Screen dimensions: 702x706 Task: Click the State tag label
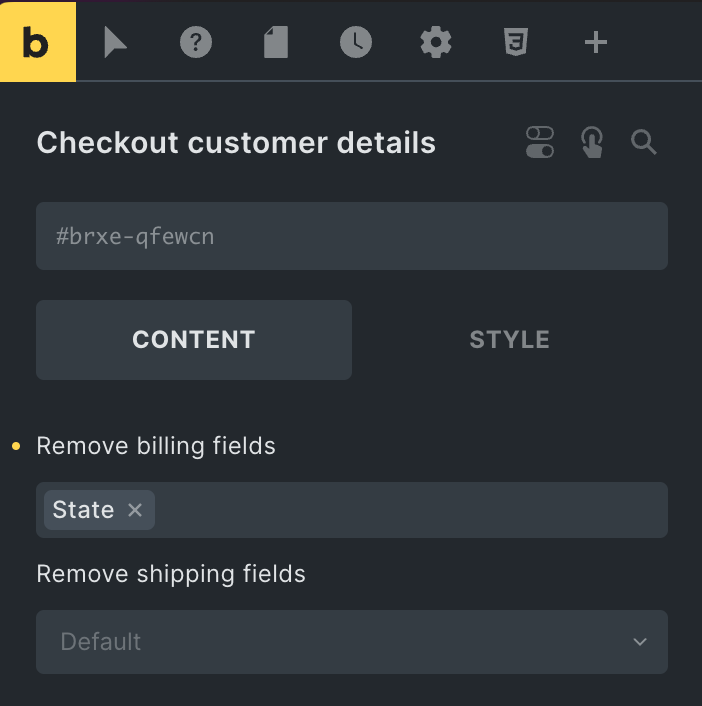pos(83,510)
